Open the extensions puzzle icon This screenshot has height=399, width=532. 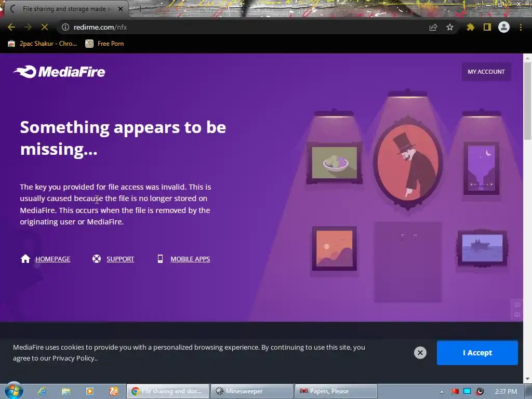pyautogui.click(x=471, y=27)
